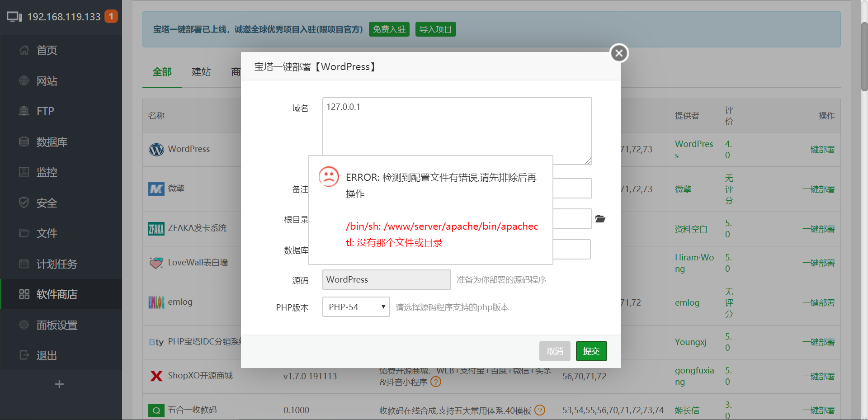Open the 监控 monitoring sidebar item
868x420 pixels.
click(x=61, y=172)
